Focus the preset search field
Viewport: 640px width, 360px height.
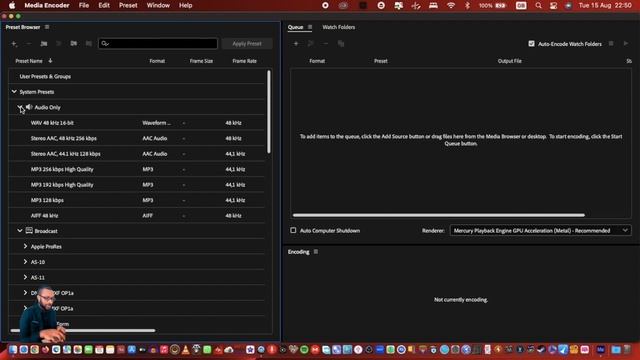[158, 44]
